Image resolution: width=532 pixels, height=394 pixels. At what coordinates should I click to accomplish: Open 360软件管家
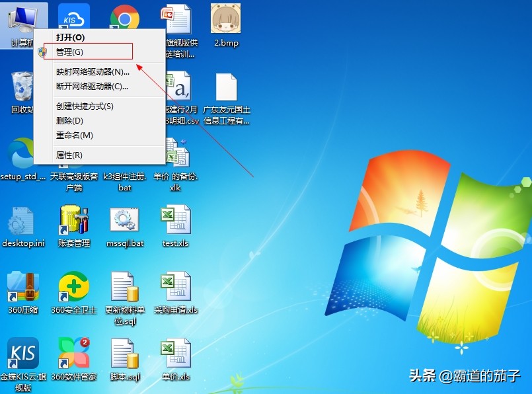[x=73, y=354]
